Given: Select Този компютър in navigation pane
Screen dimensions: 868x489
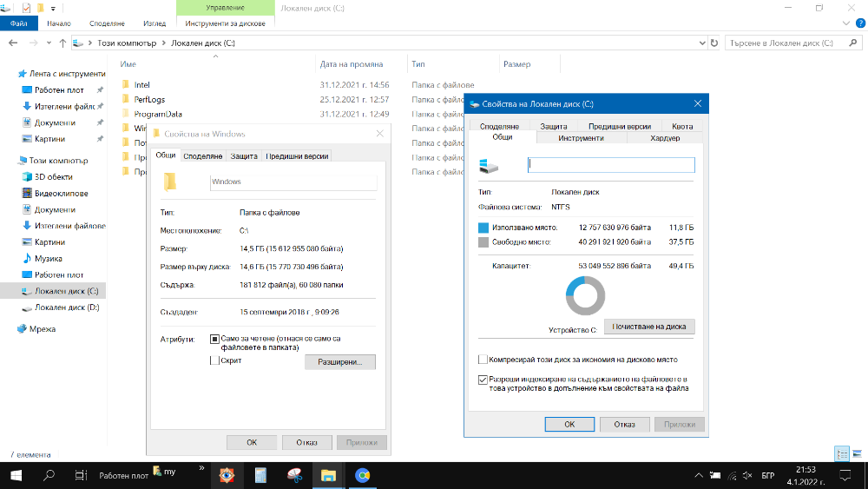Looking at the screenshot, I should [x=58, y=161].
